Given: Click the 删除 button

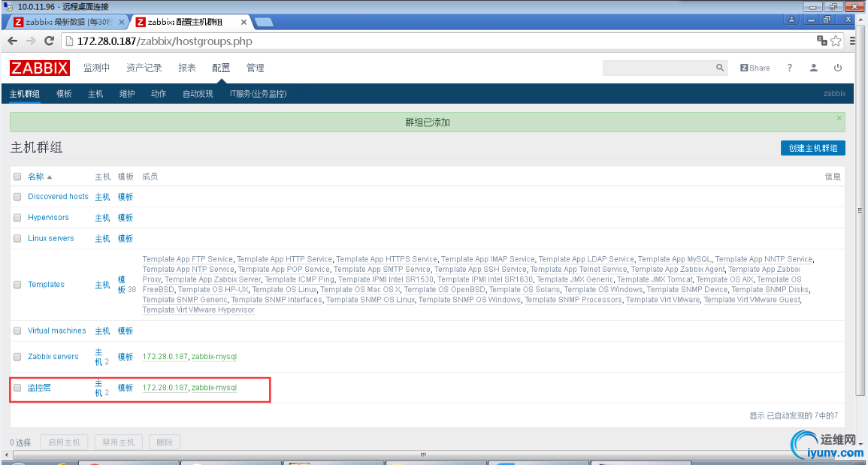Looking at the screenshot, I should [165, 442].
